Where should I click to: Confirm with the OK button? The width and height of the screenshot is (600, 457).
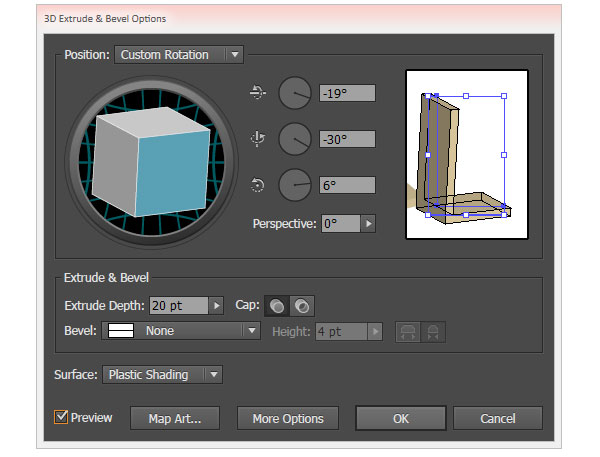(x=401, y=418)
